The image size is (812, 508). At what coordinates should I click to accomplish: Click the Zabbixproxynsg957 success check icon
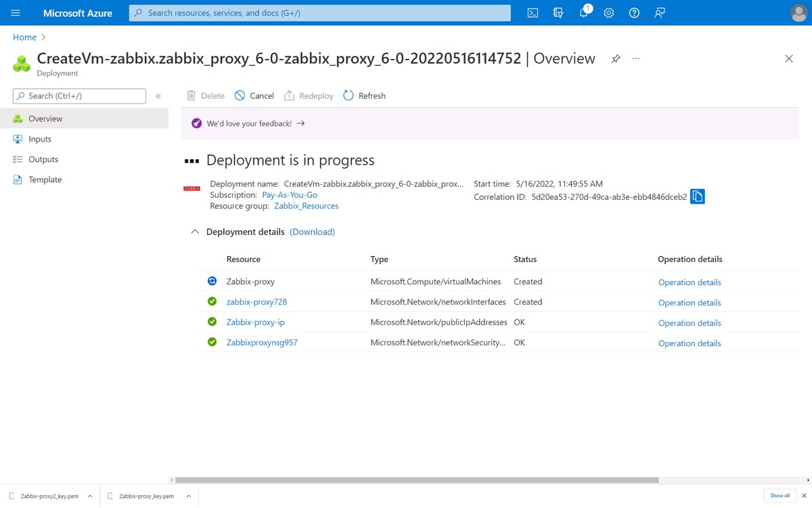click(x=212, y=342)
